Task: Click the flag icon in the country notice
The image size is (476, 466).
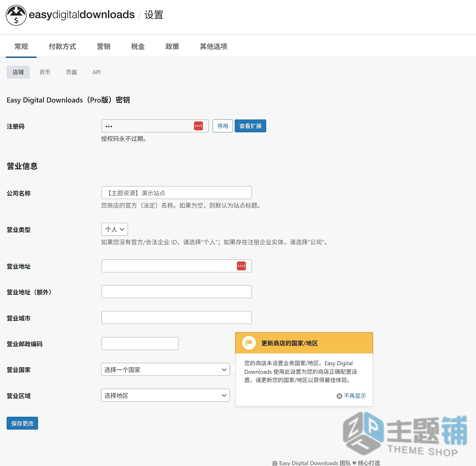Action: [x=249, y=343]
